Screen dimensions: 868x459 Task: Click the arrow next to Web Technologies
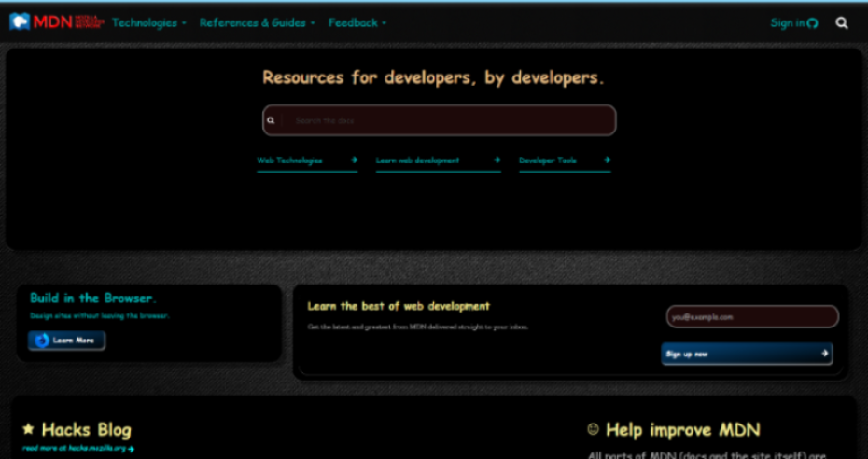(355, 160)
